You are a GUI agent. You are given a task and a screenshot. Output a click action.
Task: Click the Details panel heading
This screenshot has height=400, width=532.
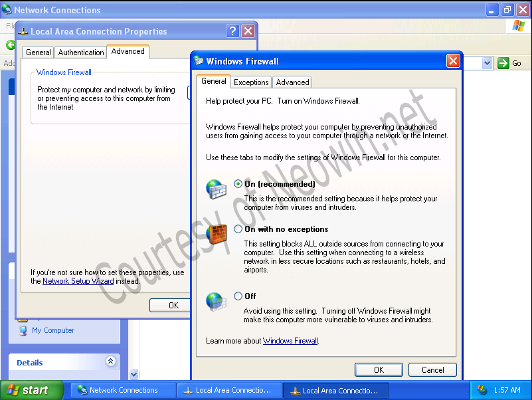click(30, 363)
